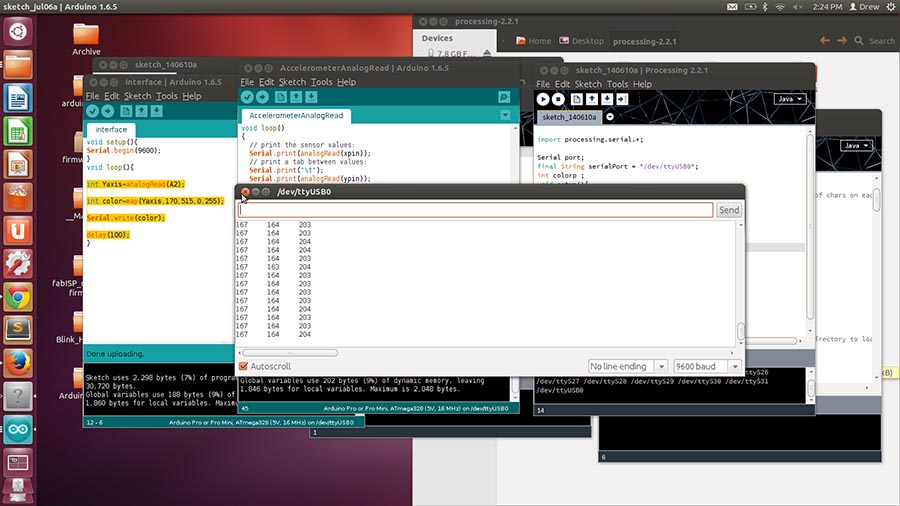Eject 7.8 GB device in file manager
Viewport: 900px width, 506px height.
487,53
